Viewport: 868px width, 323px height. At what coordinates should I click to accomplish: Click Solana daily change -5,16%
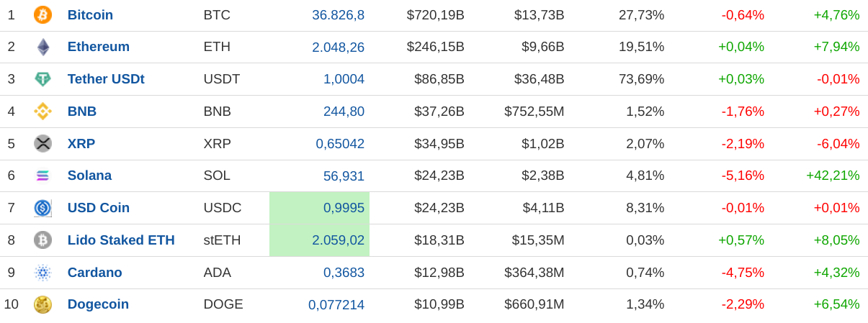click(743, 176)
